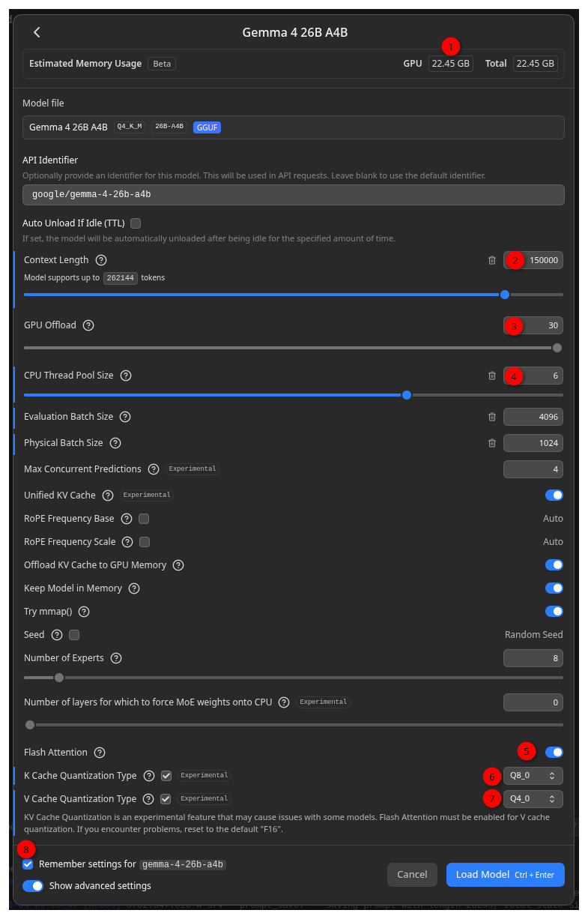Click the CPU Thread Pool Size value field

click(533, 376)
